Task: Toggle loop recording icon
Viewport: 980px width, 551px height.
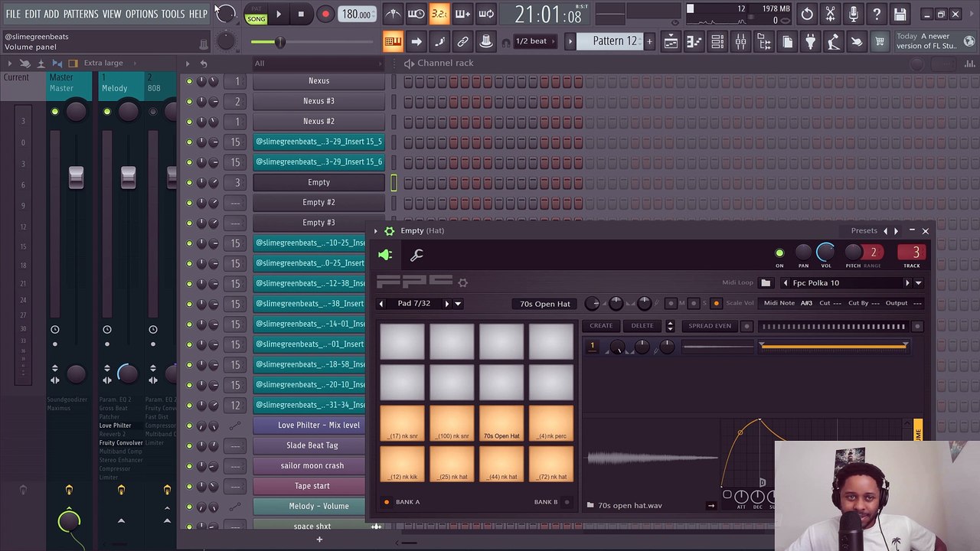Action: pyautogui.click(x=486, y=14)
